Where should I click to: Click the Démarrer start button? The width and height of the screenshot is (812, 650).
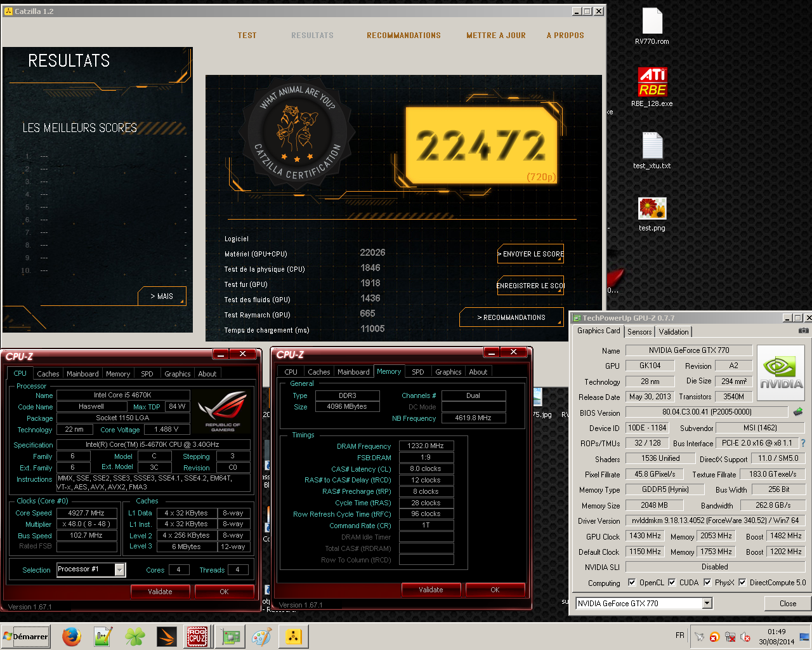(25, 637)
